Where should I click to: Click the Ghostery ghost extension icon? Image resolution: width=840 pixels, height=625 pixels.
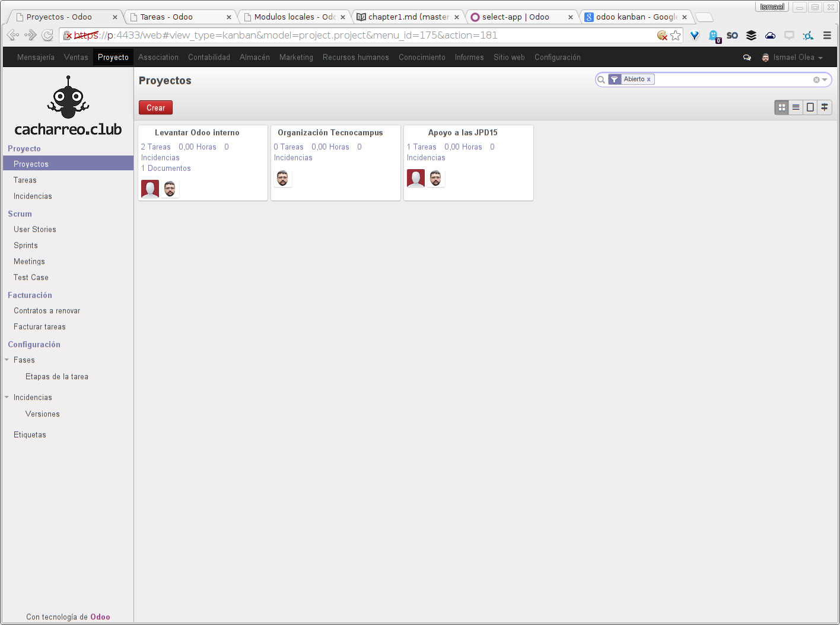point(714,36)
